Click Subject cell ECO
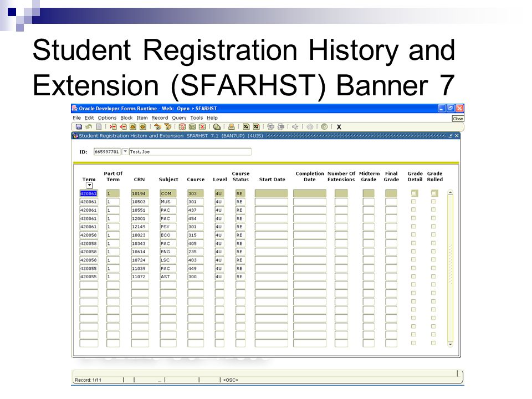The width and height of the screenshot is (532, 399). (168, 235)
